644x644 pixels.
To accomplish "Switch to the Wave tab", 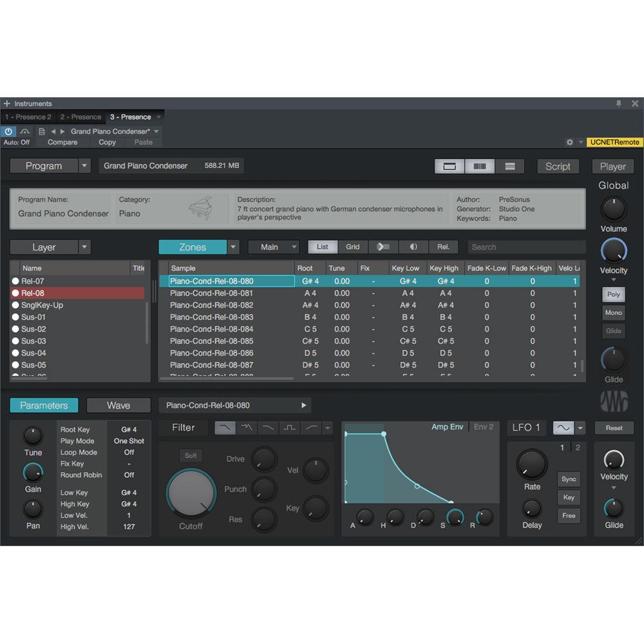I will [118, 405].
